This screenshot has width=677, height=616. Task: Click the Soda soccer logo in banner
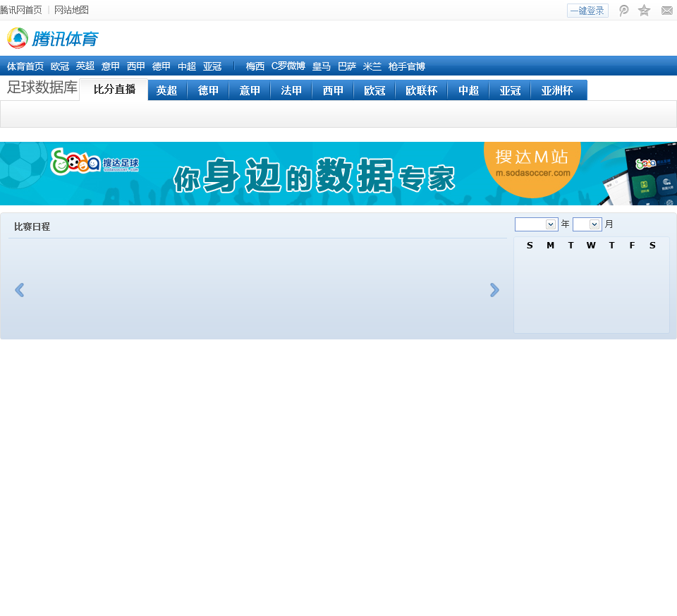[94, 162]
